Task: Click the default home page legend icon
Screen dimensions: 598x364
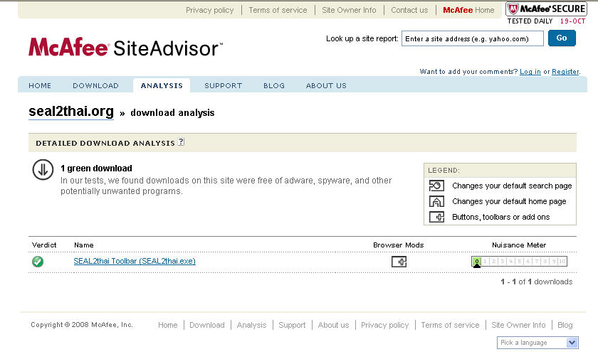Action: [x=436, y=201]
